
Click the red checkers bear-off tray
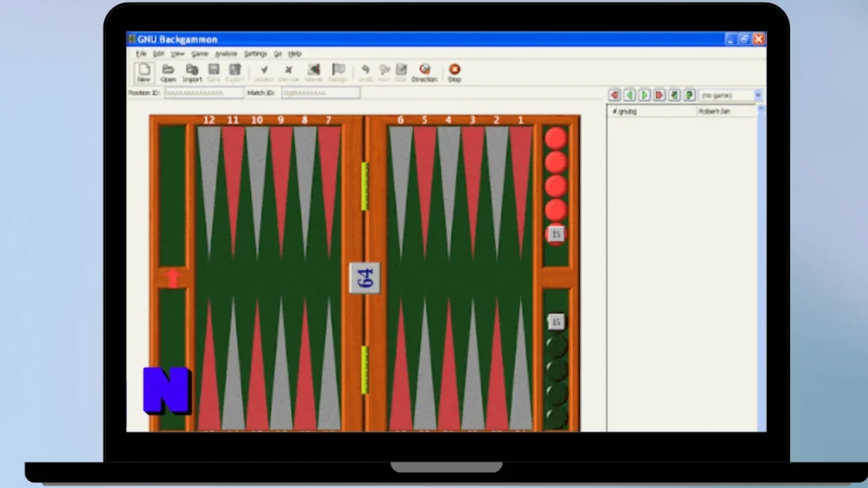click(556, 195)
